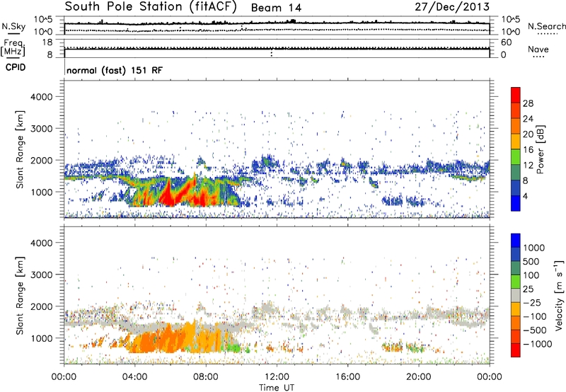Viewport: 566px width, 392px height.
Task: Click the "Time UT" axis title
Action: (277, 387)
